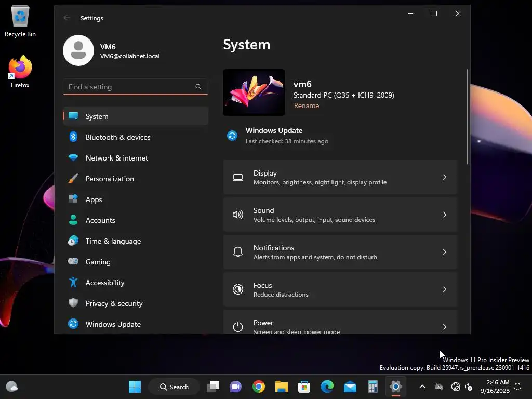Select Personalization in the sidebar
The width and height of the screenshot is (532, 399).
pos(136,179)
